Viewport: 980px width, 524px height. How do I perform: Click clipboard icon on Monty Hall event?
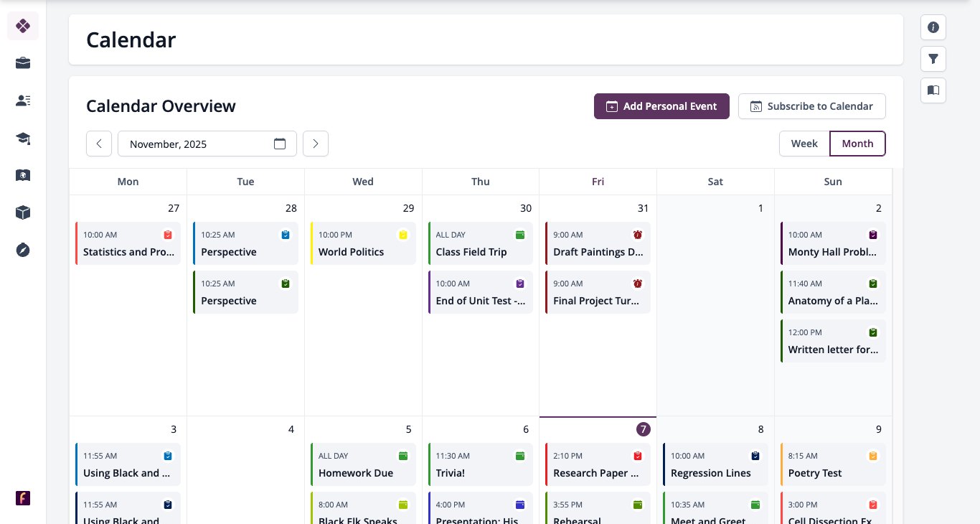pos(873,235)
